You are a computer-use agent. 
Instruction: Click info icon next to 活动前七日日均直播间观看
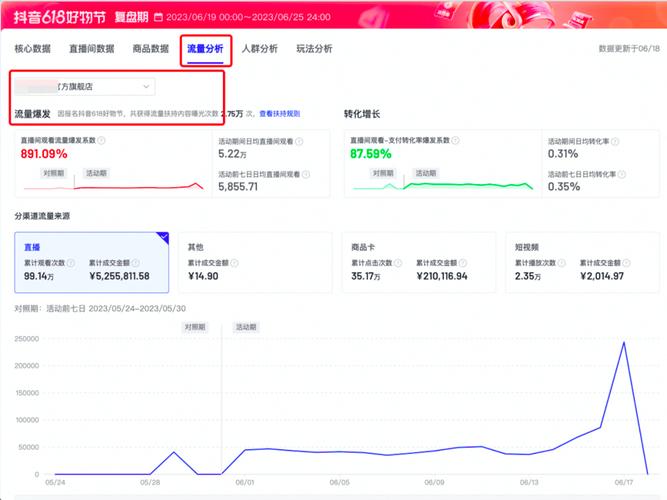tap(305, 174)
